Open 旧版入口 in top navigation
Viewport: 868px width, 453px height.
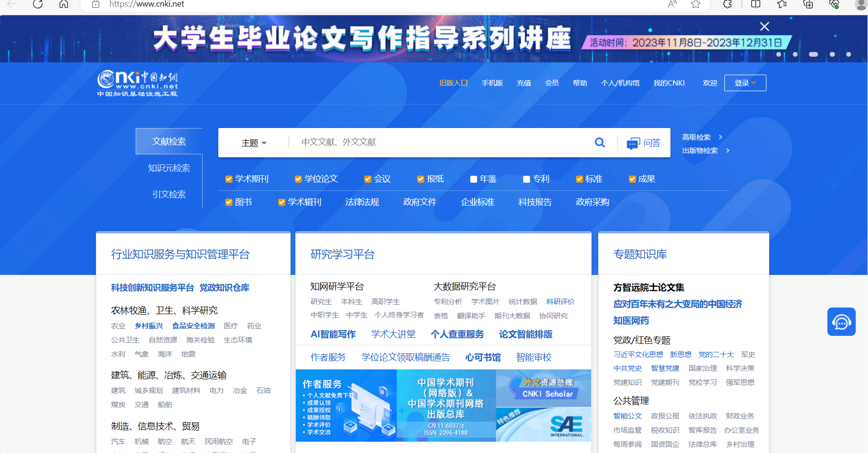coord(453,83)
